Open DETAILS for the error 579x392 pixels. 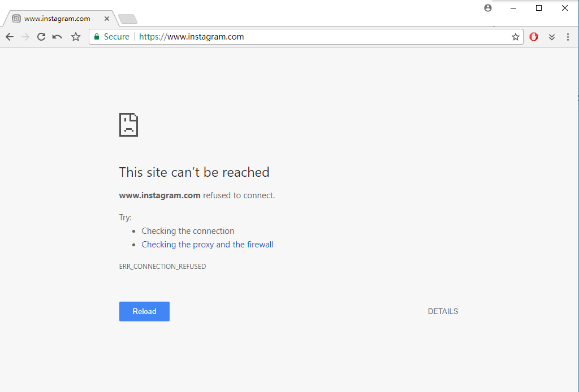[x=443, y=311]
